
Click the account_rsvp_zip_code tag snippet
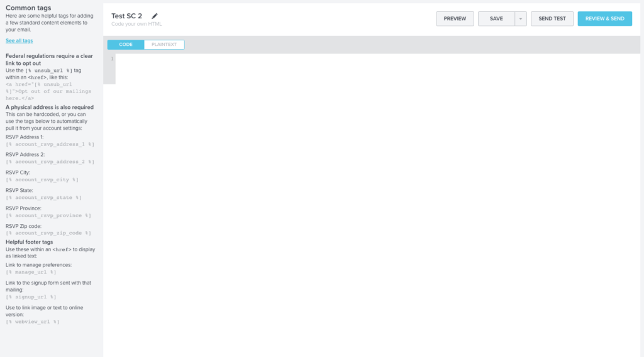click(48, 233)
